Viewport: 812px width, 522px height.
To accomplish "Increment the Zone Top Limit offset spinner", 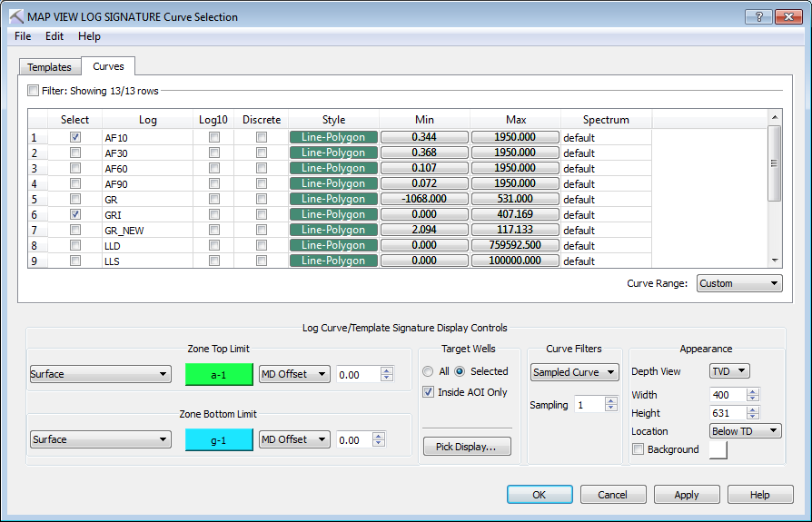I will tap(388, 370).
